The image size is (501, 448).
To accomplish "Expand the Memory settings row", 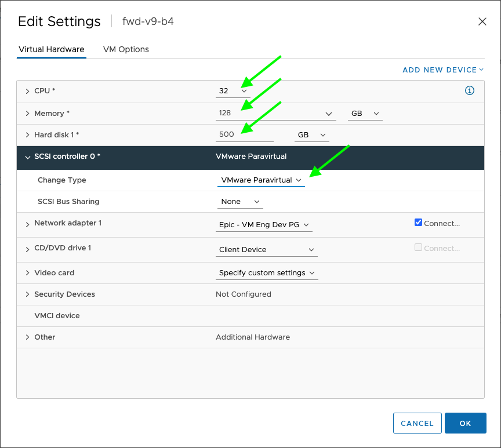I will 27,114.
